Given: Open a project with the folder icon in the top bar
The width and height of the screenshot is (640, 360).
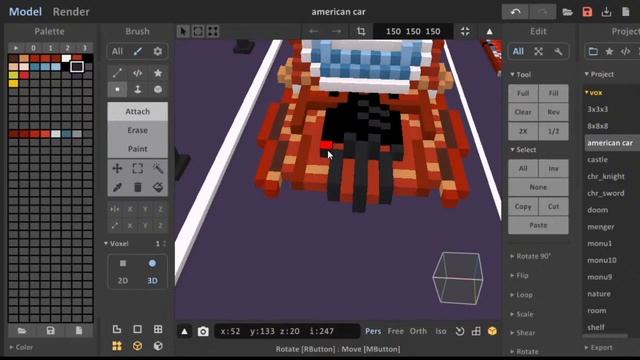Looking at the screenshot, I should [x=567, y=12].
